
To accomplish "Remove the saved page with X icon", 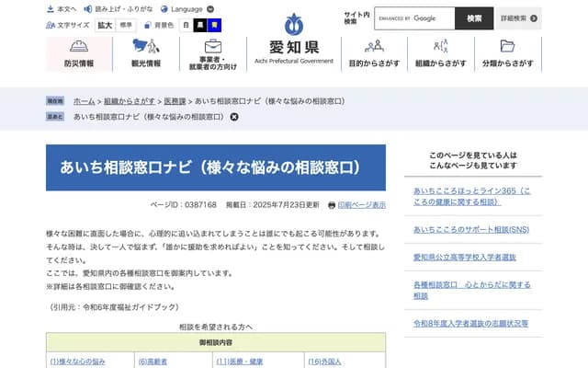I will coord(234,117).
